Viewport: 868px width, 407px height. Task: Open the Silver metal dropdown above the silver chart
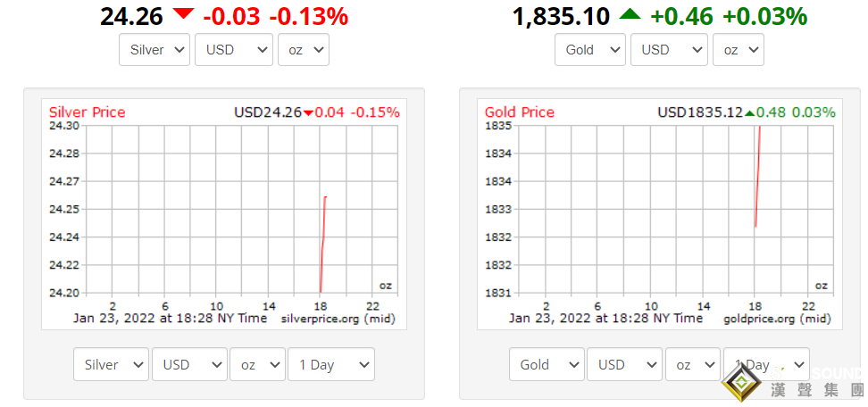(x=155, y=50)
